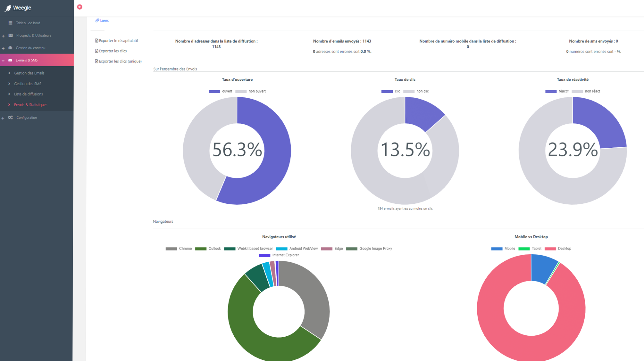Click the red back arrow icon
The image size is (644, 361).
coord(80,7)
